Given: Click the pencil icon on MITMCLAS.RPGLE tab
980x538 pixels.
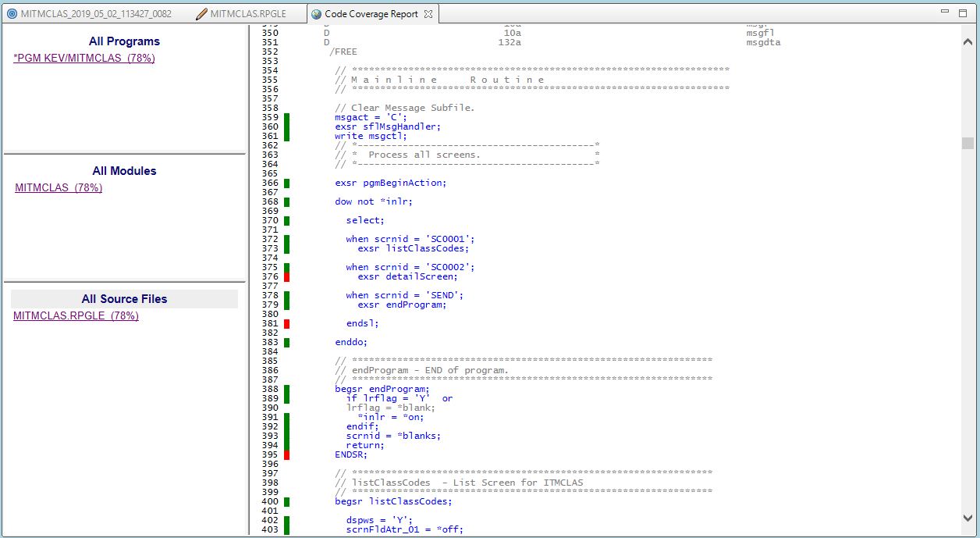Looking at the screenshot, I should [201, 14].
